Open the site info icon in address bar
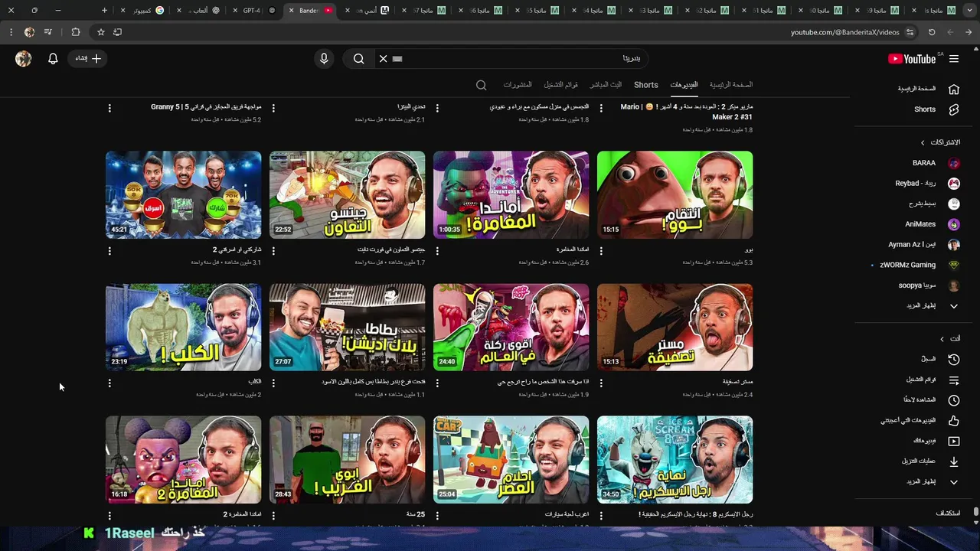 pos(910,32)
